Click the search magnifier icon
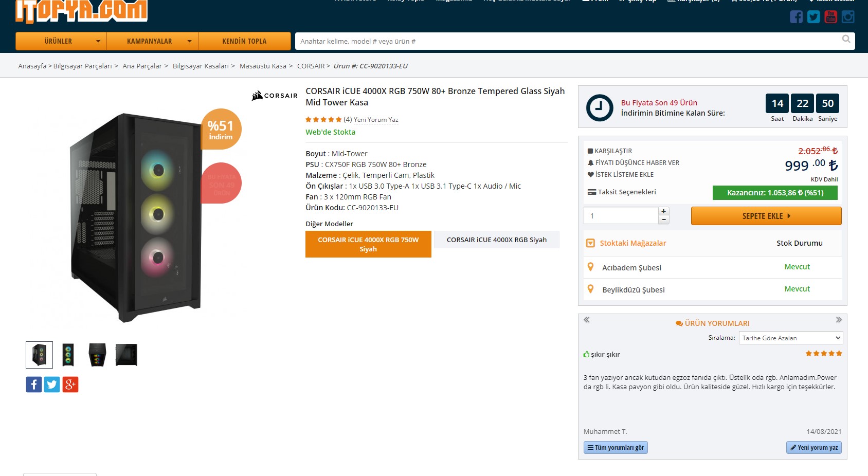 (x=846, y=40)
